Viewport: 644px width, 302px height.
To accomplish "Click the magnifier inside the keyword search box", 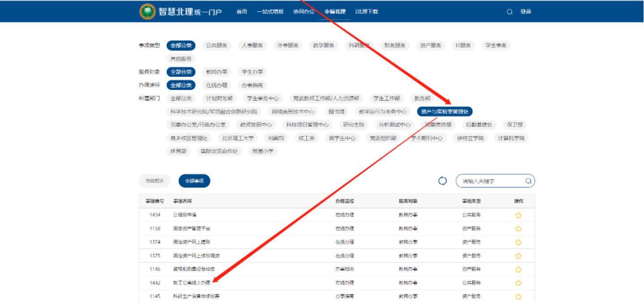I will click(x=528, y=181).
